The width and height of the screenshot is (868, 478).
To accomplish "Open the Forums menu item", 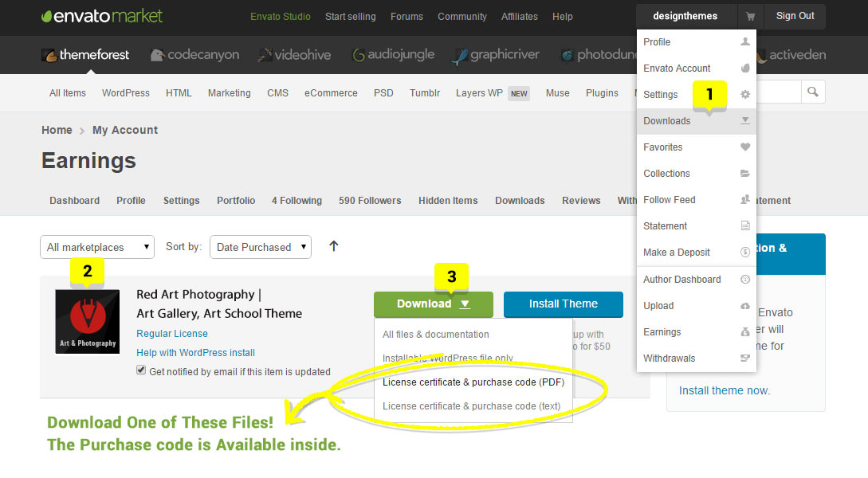I will (407, 16).
